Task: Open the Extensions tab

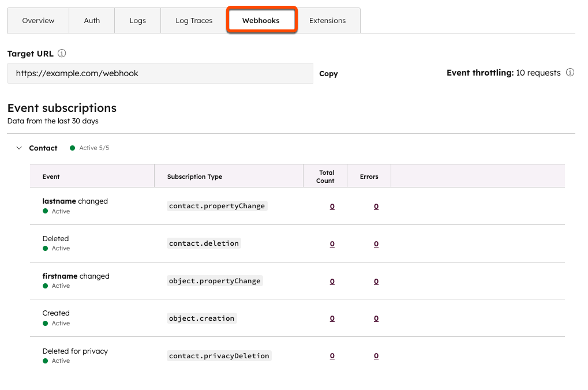Action: (x=327, y=21)
